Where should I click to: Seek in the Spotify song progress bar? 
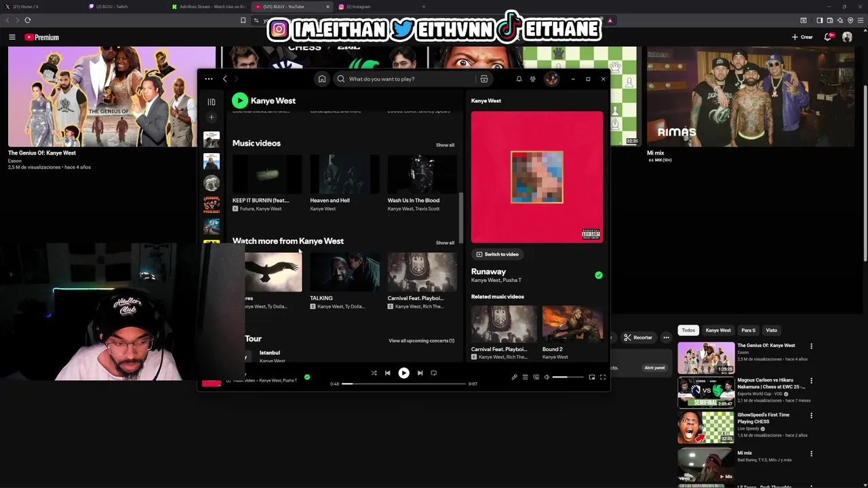tap(404, 384)
